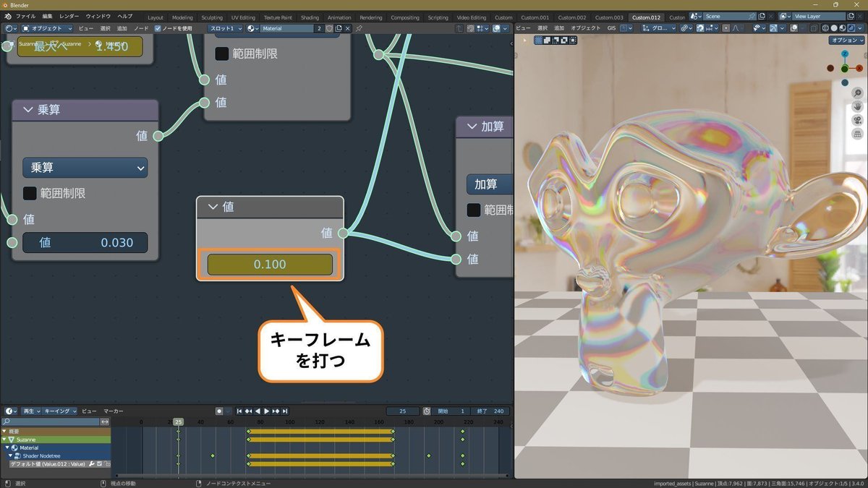Image resolution: width=868 pixels, height=488 pixels.
Task: Click the 終了 240 end frame field
Action: [x=489, y=411]
